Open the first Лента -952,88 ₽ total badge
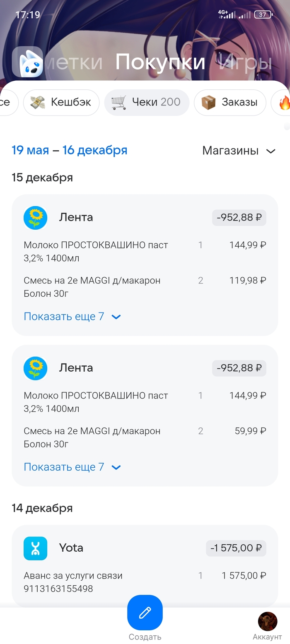 [239, 218]
